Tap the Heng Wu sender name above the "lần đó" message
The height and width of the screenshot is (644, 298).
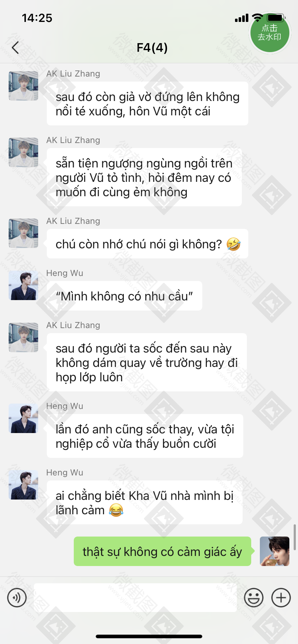click(x=65, y=406)
